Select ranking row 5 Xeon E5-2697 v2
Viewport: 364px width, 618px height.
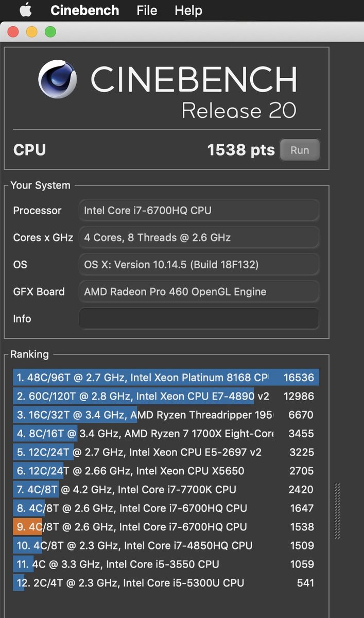pos(166,452)
